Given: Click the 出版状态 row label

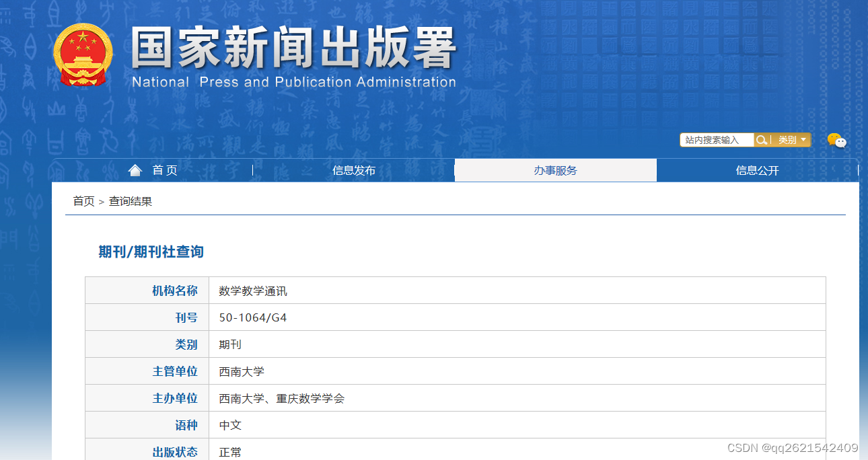Looking at the screenshot, I should (x=175, y=452).
